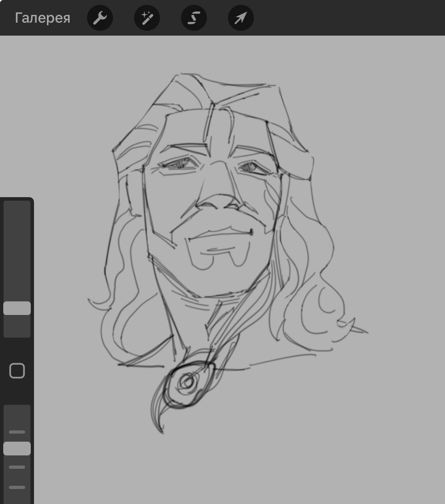
Task: Click the brush opacity slider handle
Action: click(x=17, y=449)
